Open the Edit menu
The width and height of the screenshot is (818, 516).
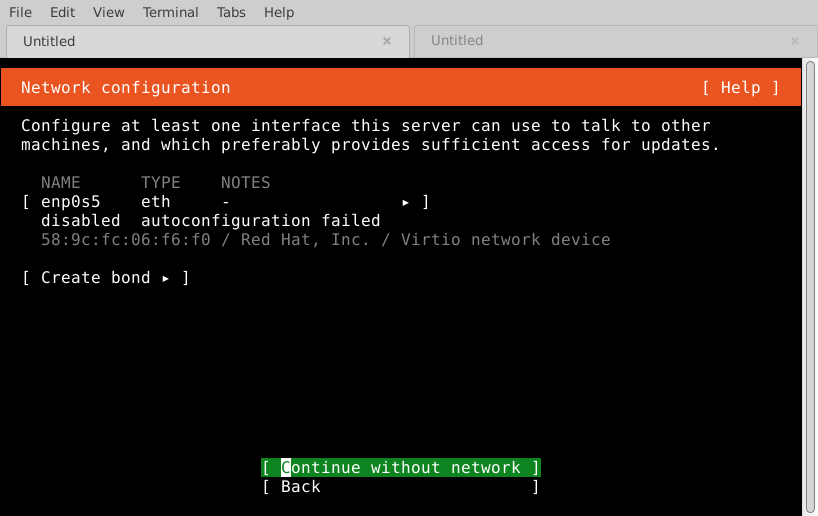tap(62, 12)
